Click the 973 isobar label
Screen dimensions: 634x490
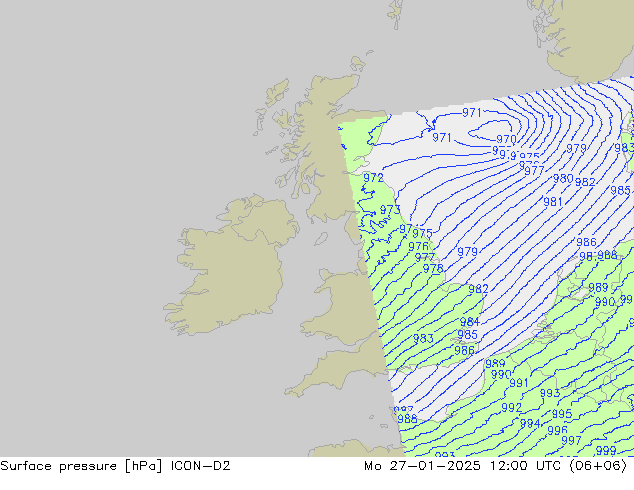pos(390,210)
